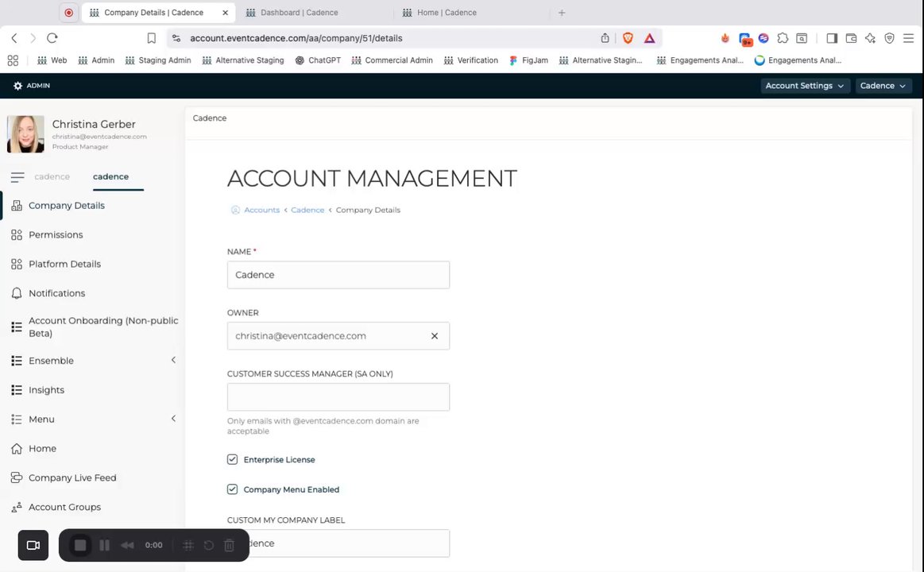Open the Commercial Admin bookmark
This screenshot has width=924, height=572.
click(x=392, y=60)
